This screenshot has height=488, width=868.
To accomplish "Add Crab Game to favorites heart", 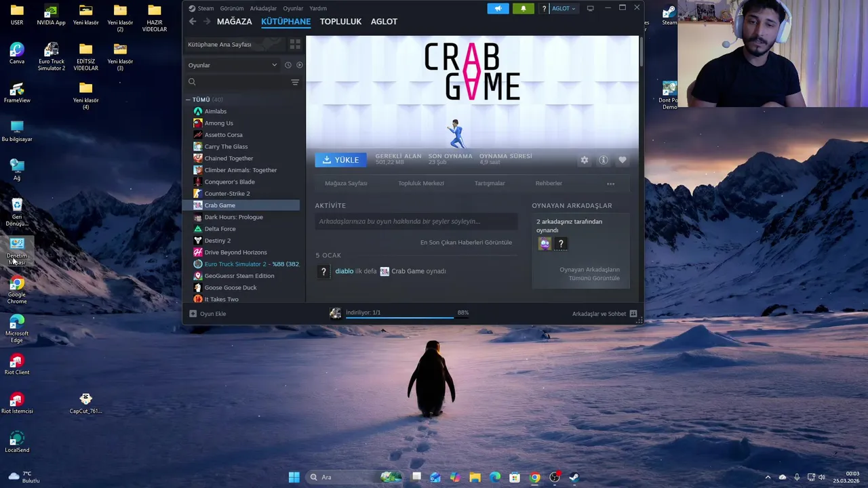I will pyautogui.click(x=623, y=160).
